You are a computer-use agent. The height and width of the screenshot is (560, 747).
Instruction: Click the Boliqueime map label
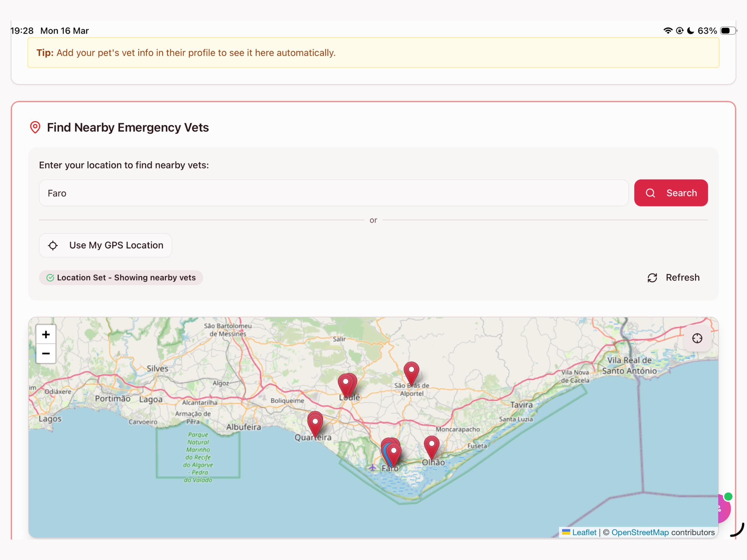(287, 401)
